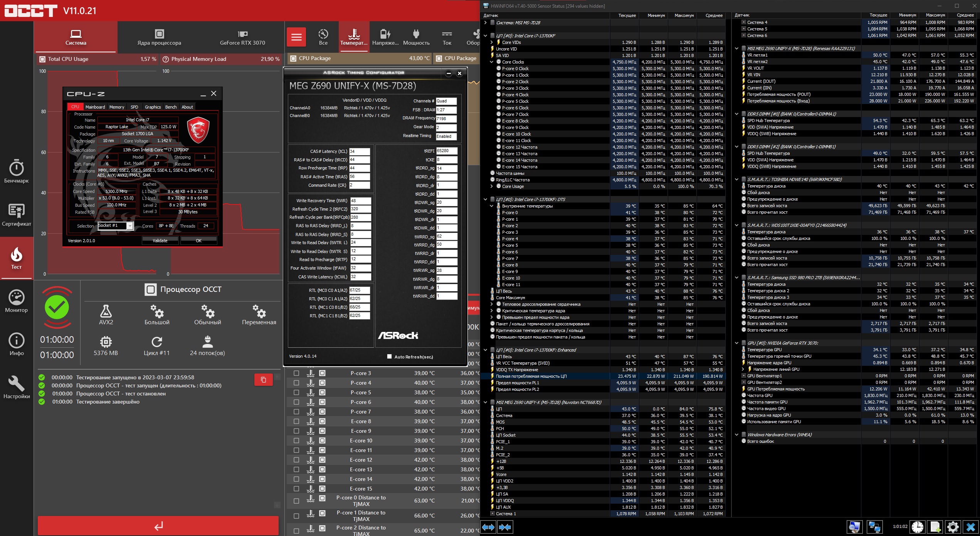Check the P-core 3 temperature checkbox
The height and width of the screenshot is (536, 980).
click(296, 373)
